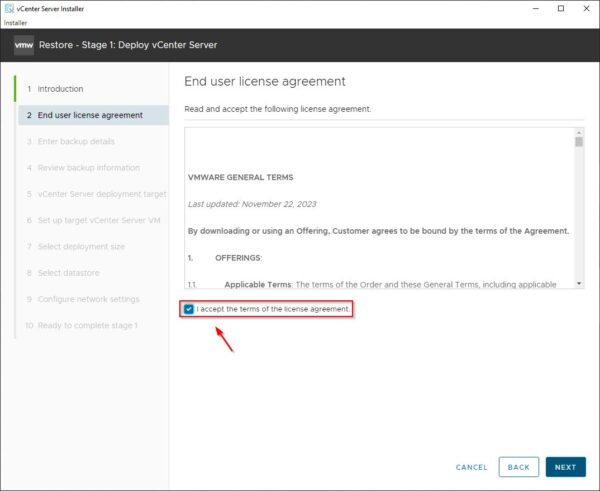Viewport: 600px width, 491px height.
Task: Cancel the restore wizard
Action: click(471, 467)
